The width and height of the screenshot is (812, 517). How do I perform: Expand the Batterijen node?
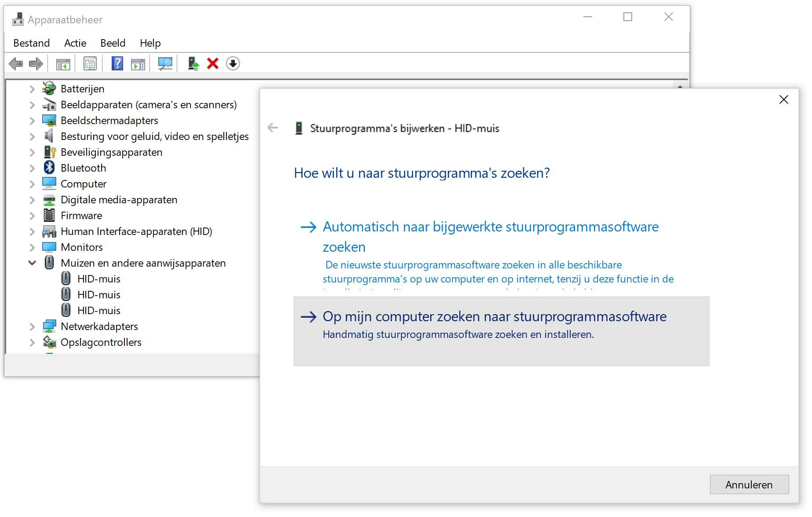[32, 89]
